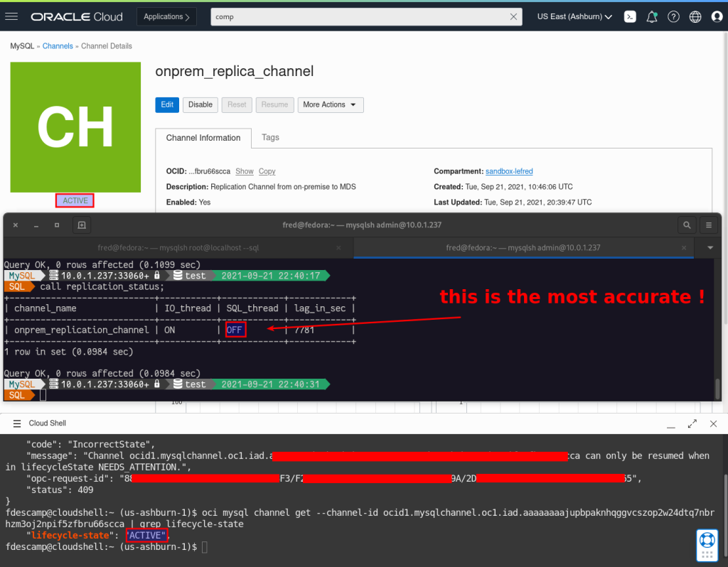Click Show next to the OCID
Screen dimensions: 728x567
coord(245,171)
